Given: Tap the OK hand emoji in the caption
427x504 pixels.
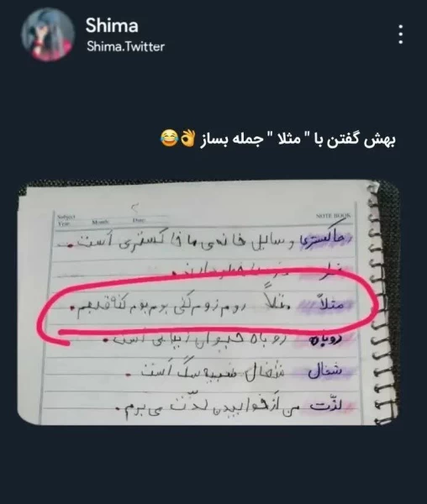Looking at the screenshot, I should [188, 139].
